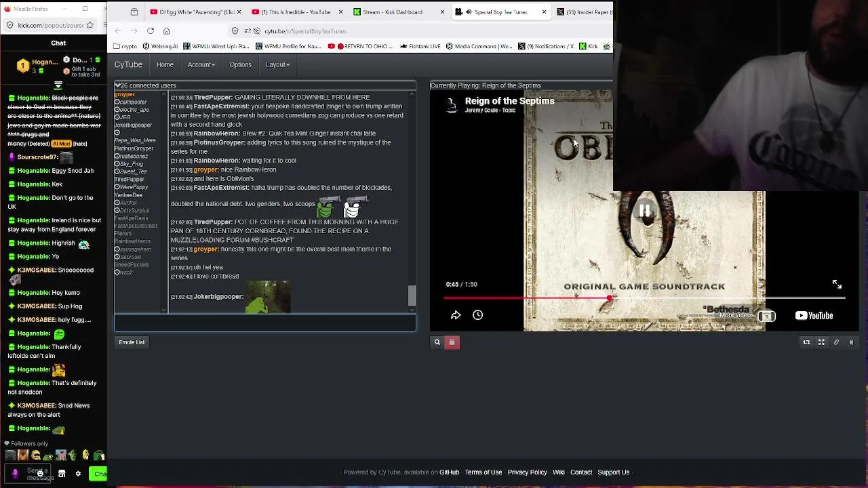Select RainbowHeron in the user list
This screenshot has height=488, width=868.
(x=132, y=241)
